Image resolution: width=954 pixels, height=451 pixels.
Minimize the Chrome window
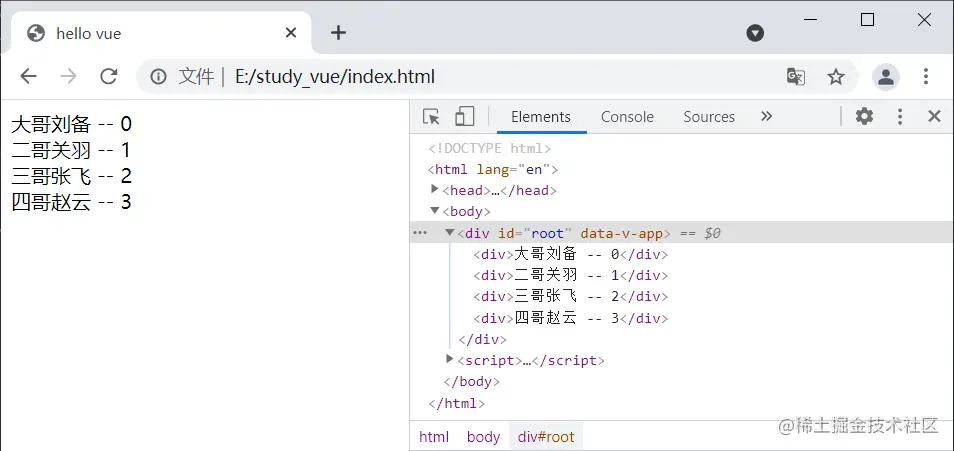pos(810,19)
